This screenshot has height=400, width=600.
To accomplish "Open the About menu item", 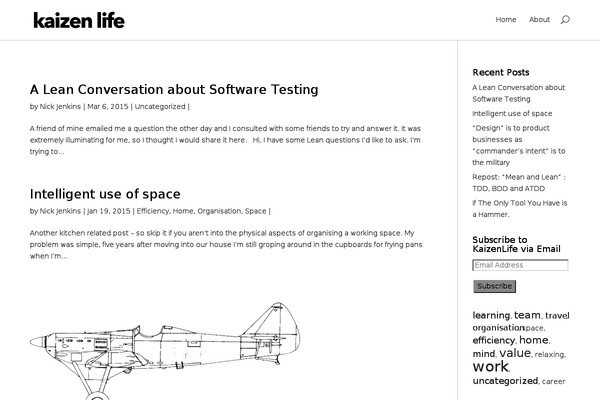I will (x=539, y=20).
